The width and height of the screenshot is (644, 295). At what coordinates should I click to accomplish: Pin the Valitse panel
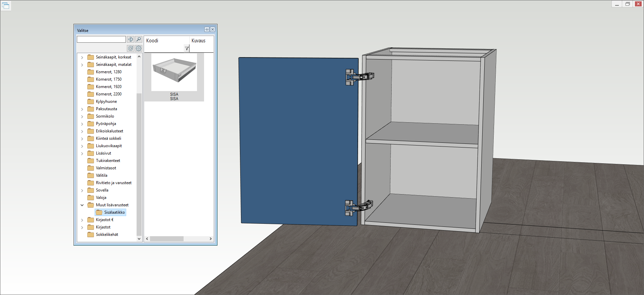point(207,30)
